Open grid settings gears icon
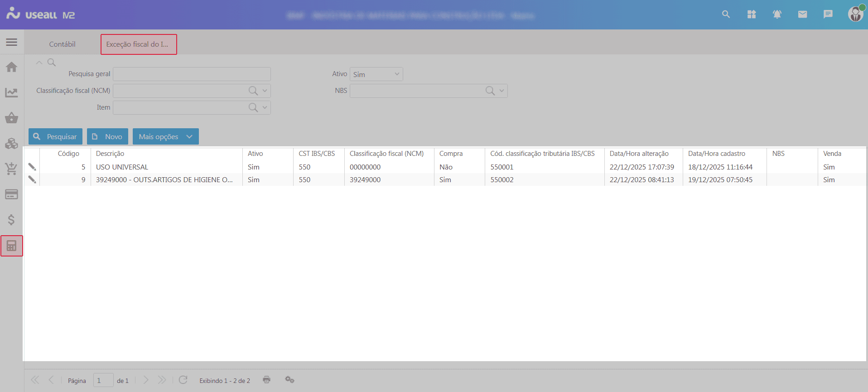Screen dimensions: 868x392 click(289, 380)
